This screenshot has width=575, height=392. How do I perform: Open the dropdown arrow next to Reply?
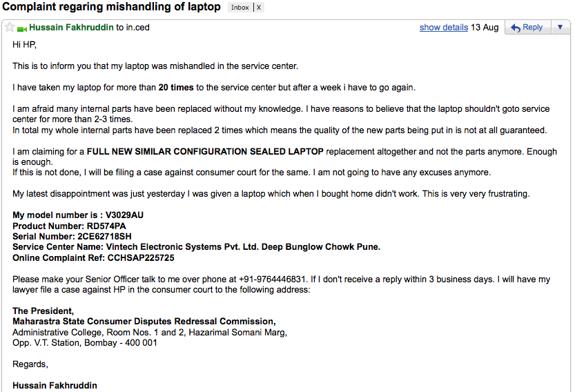tap(560, 28)
